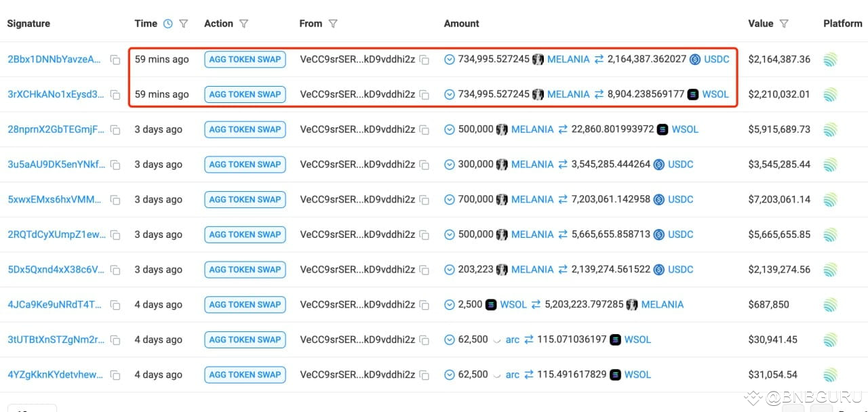The height and width of the screenshot is (412, 868).
Task: Toggle time format clock icon in Time header
Action: [168, 24]
